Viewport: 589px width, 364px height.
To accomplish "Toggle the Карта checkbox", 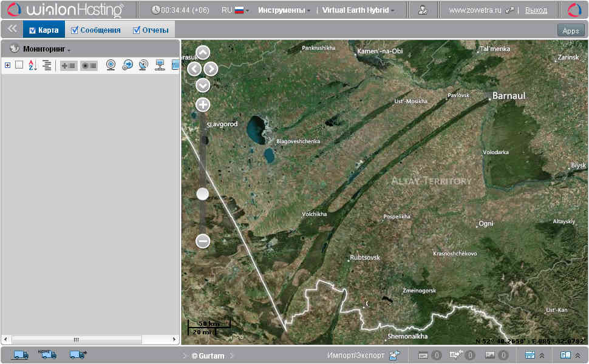I will click(x=33, y=30).
